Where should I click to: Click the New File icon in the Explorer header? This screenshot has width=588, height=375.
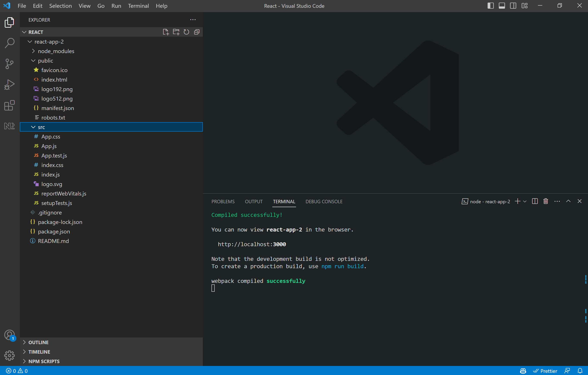166,32
